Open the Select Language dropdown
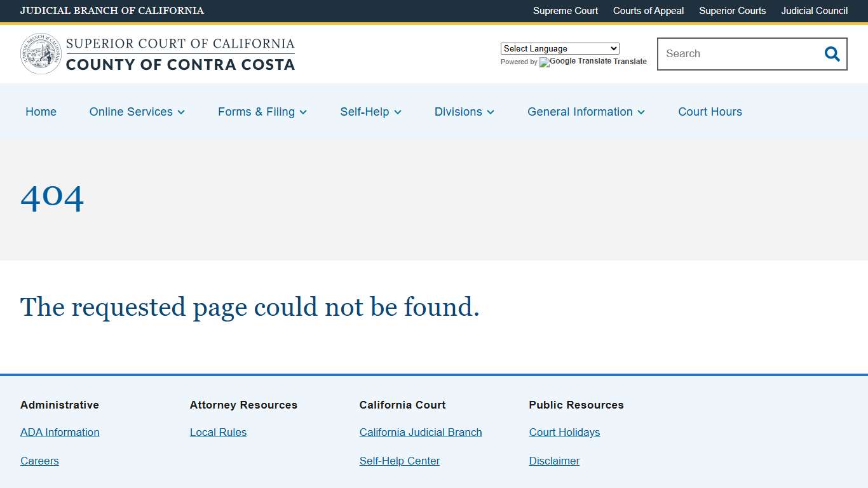Image resolution: width=868 pixels, height=488 pixels. pyautogui.click(x=559, y=48)
